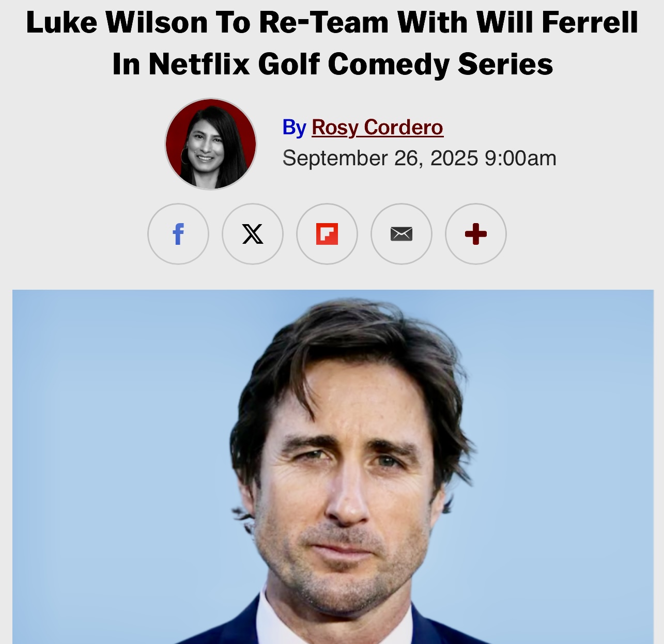Share the article on X
The height and width of the screenshot is (644, 664).
[253, 234]
